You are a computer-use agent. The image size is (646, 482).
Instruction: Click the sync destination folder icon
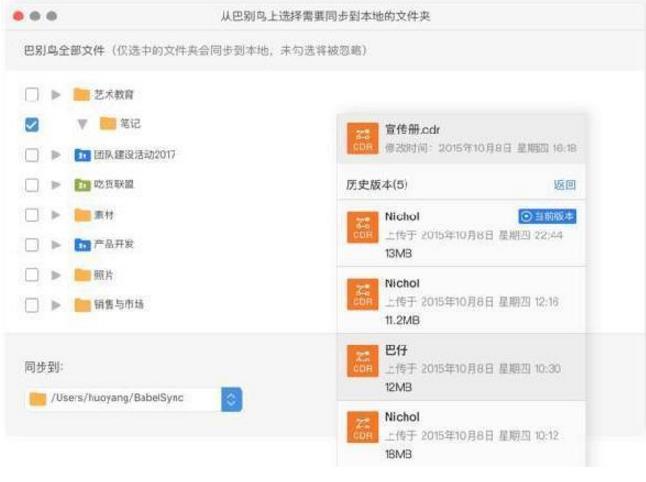coord(38,399)
